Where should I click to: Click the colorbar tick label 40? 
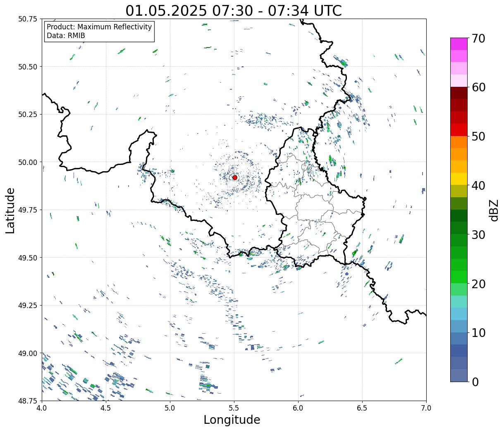point(478,186)
